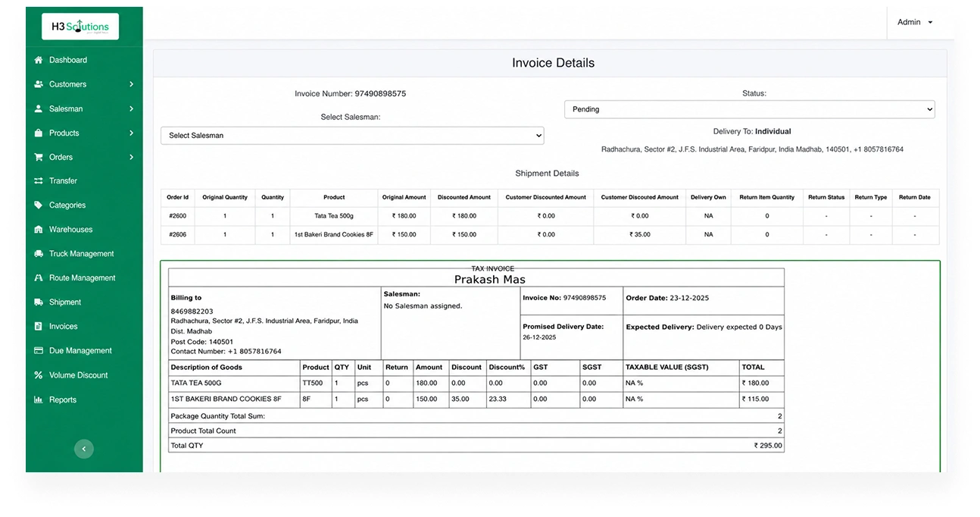The image size is (980, 517).
Task: Click invoice number 97490898575 at top
Action: [x=381, y=94]
